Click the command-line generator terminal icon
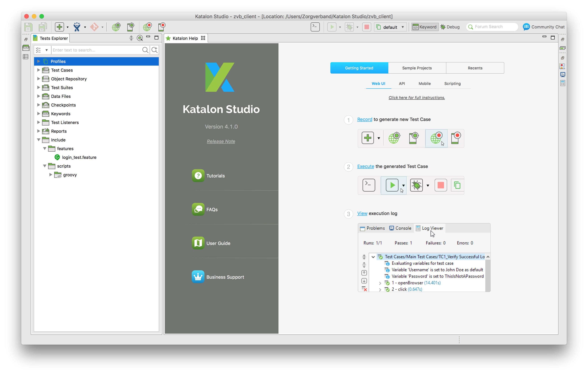The image size is (588, 375). tap(315, 27)
